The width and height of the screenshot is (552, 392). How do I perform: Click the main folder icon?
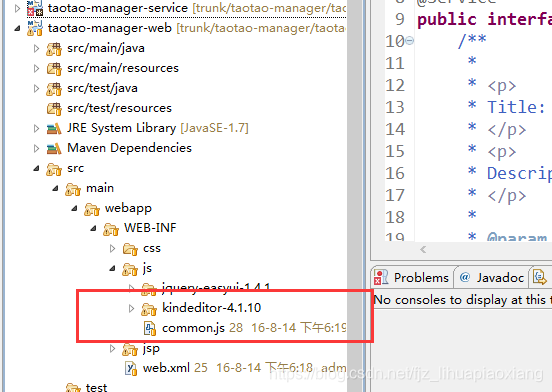pos(73,189)
